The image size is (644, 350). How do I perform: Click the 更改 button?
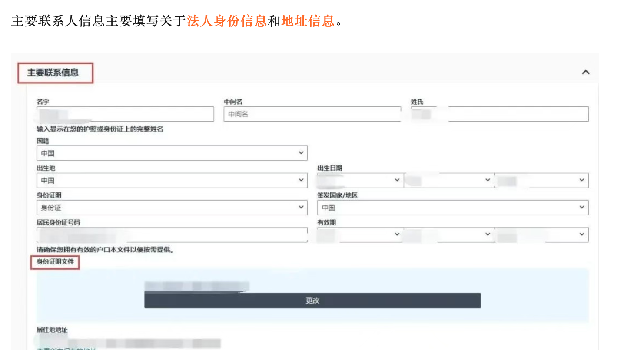(x=312, y=300)
